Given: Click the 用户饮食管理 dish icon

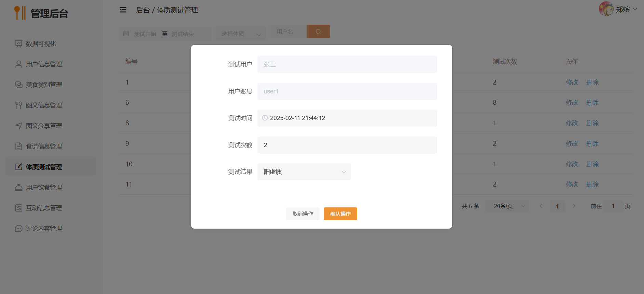Looking at the screenshot, I should point(19,188).
